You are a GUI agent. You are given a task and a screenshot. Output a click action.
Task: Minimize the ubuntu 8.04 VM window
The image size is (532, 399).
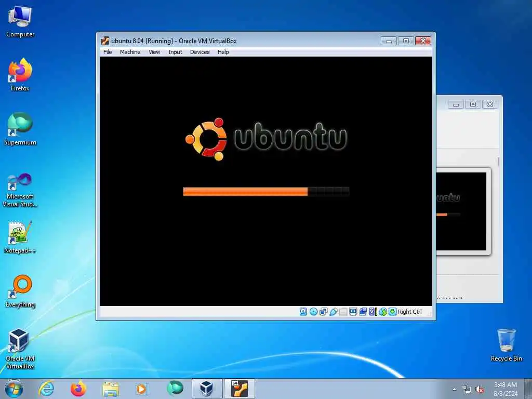point(389,41)
